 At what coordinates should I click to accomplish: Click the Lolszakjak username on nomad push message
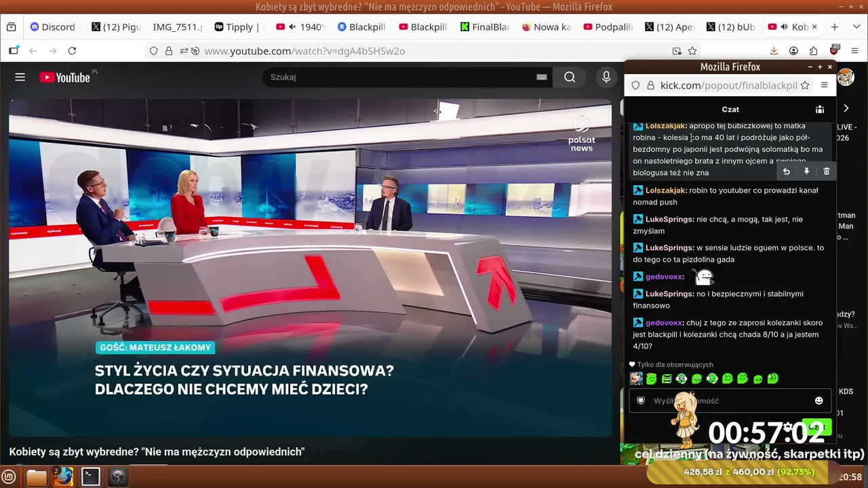pos(666,190)
